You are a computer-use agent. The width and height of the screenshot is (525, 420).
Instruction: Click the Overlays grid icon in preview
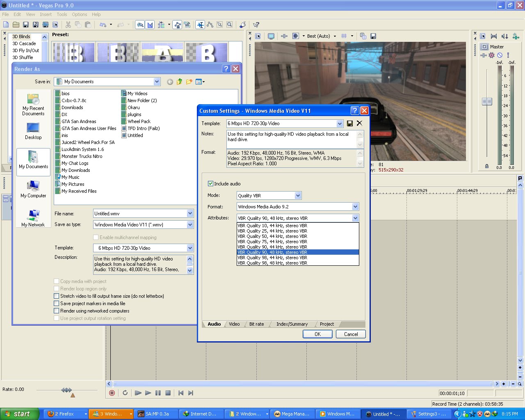coord(344,36)
